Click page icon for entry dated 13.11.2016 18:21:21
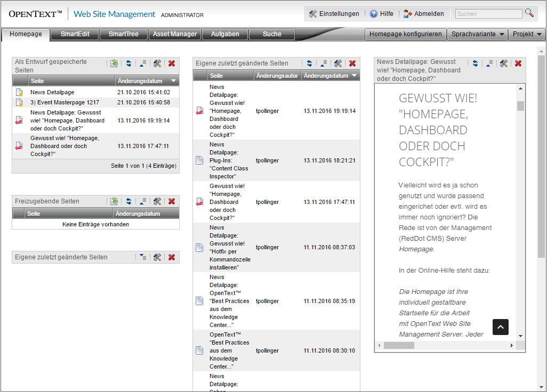The width and height of the screenshot is (547, 392). (x=199, y=160)
